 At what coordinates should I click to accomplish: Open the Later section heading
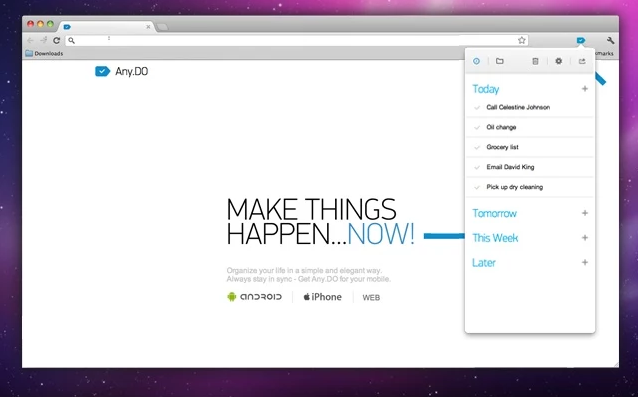pos(484,263)
